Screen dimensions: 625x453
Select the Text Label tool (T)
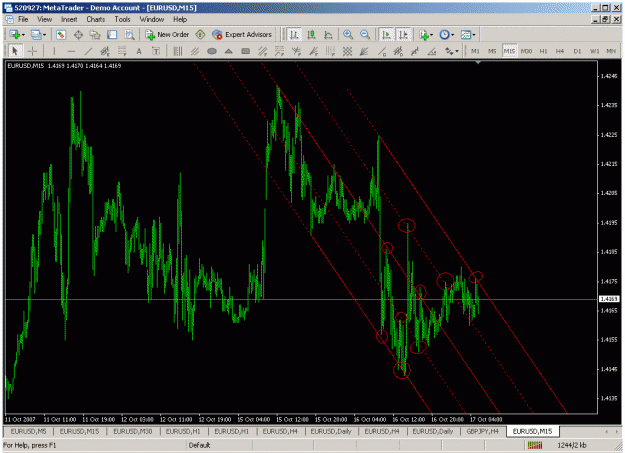[156, 51]
